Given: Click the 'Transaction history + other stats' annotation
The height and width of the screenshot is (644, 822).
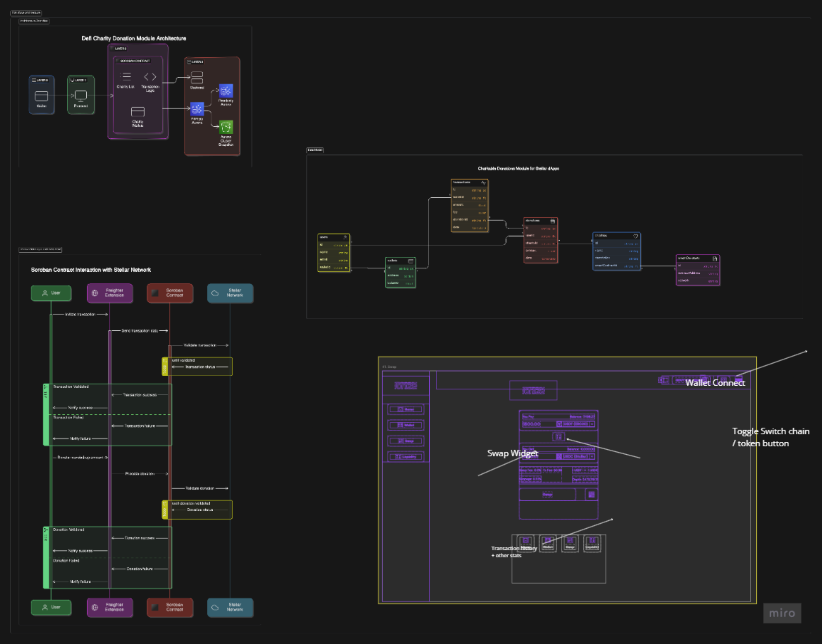Looking at the screenshot, I should [514, 552].
